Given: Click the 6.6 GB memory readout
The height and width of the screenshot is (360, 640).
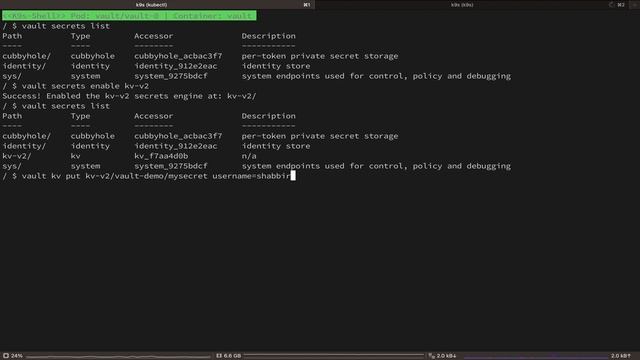Looking at the screenshot, I should [x=232, y=356].
